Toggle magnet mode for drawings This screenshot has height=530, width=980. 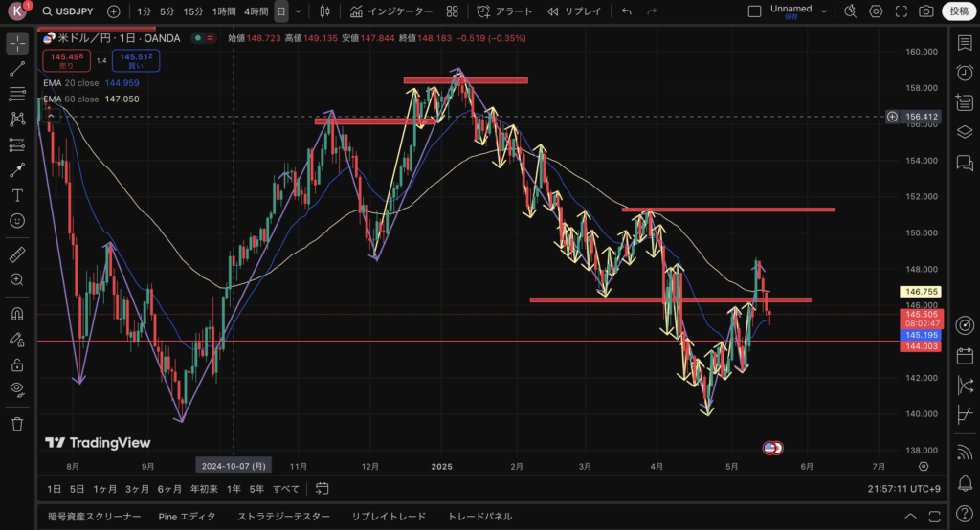click(x=17, y=314)
